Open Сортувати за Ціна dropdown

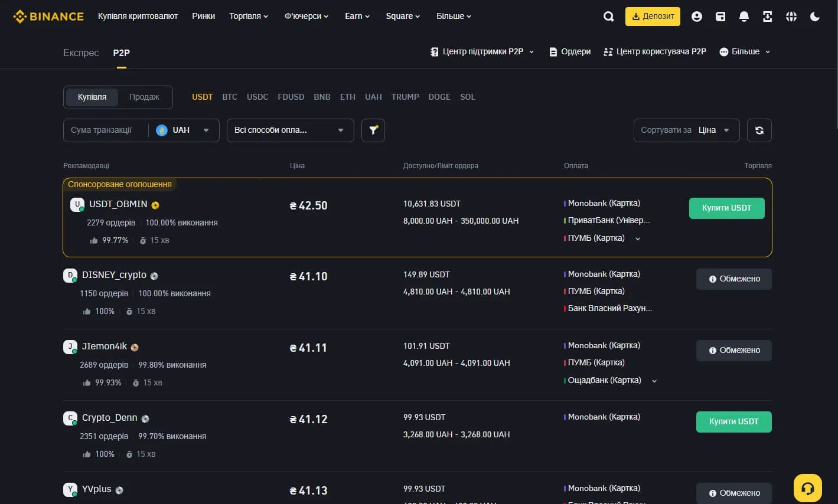click(x=686, y=130)
